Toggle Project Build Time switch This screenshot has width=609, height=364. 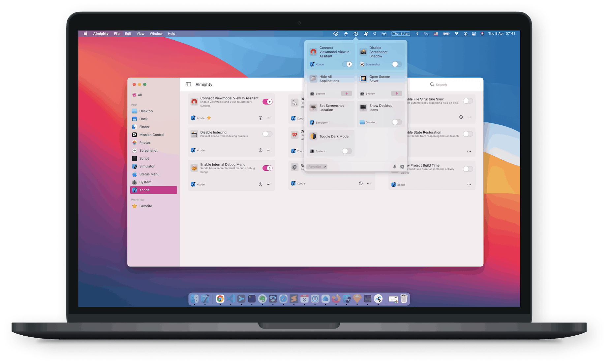pos(468,169)
